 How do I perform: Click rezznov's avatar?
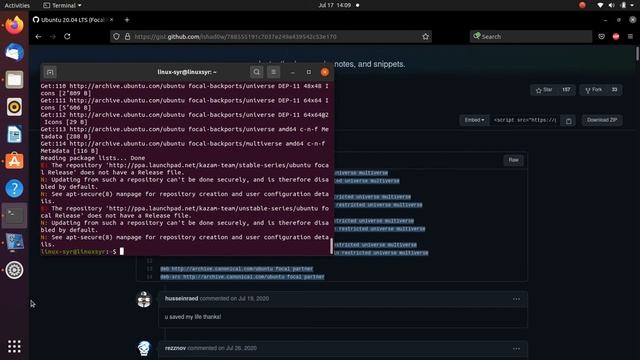pos(144,349)
